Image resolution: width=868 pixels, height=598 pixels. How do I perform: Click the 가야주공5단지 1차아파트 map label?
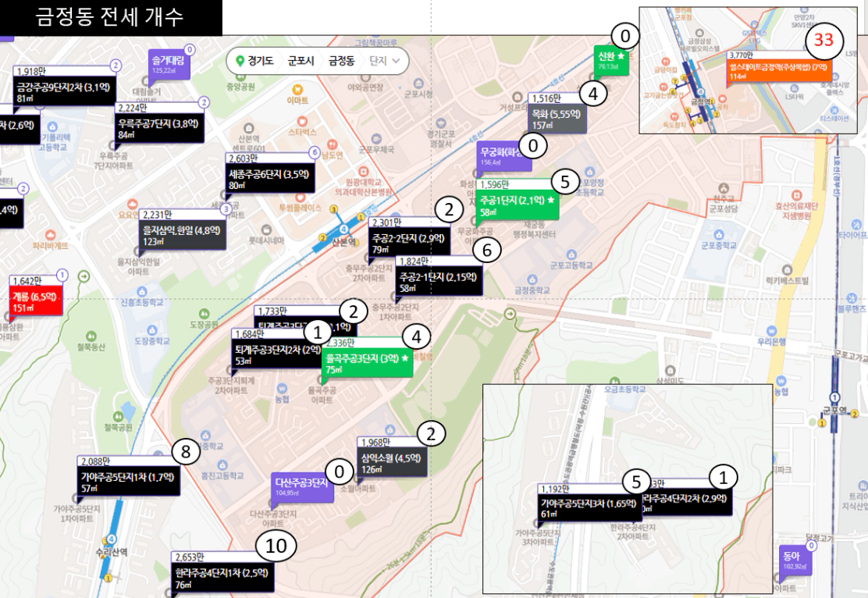click(77, 513)
